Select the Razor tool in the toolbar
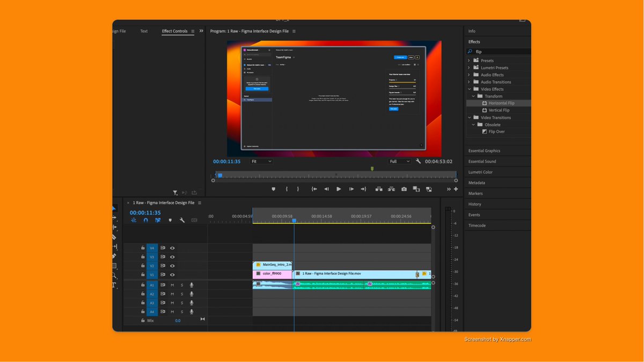 point(114,237)
